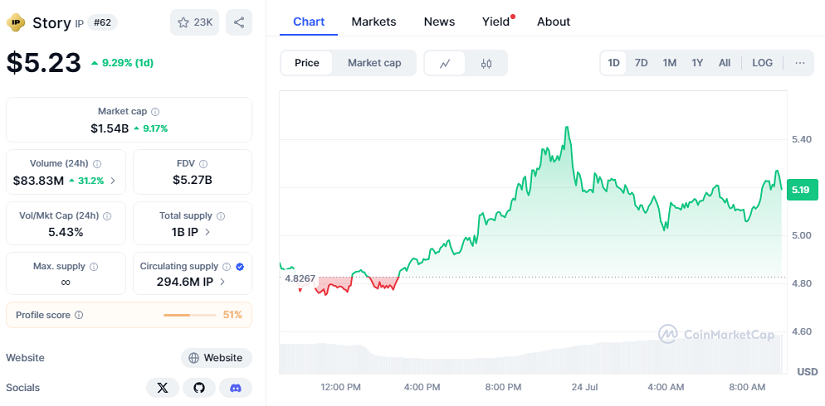
Task: Open the News tab
Action: click(439, 22)
